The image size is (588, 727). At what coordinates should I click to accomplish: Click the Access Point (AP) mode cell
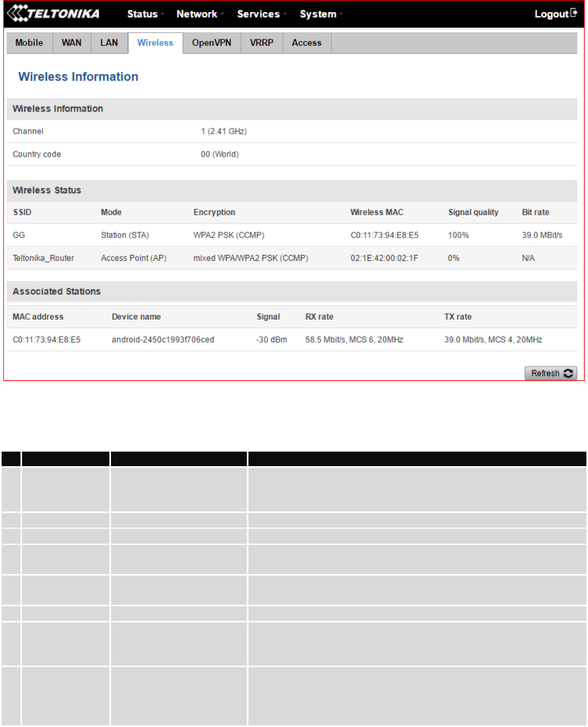tap(134, 258)
